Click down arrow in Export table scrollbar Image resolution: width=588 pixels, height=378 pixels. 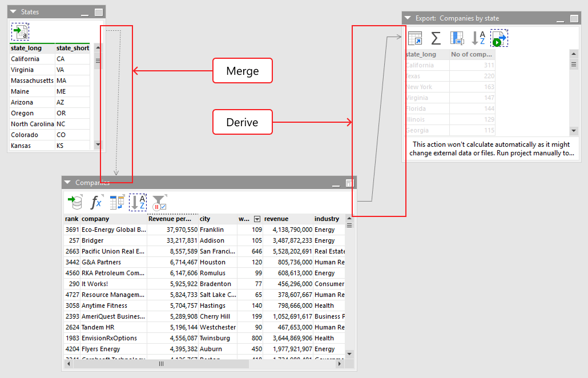pyautogui.click(x=574, y=131)
